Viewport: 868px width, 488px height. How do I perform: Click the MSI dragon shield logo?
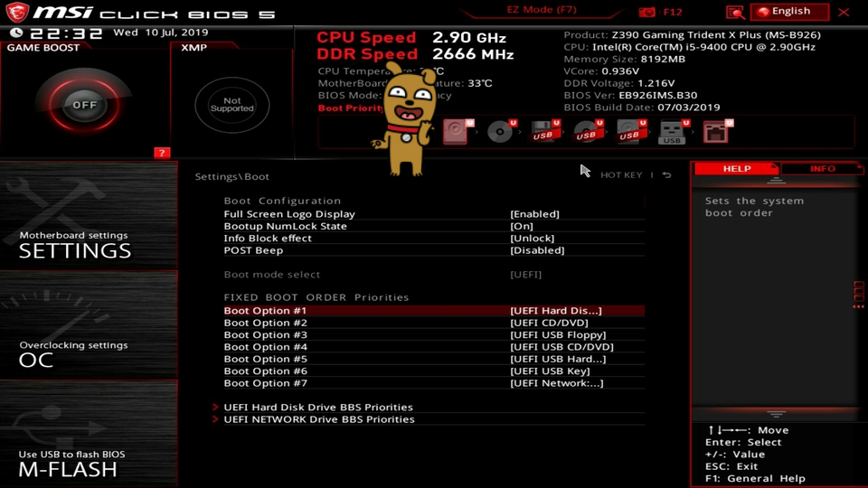pos(16,12)
